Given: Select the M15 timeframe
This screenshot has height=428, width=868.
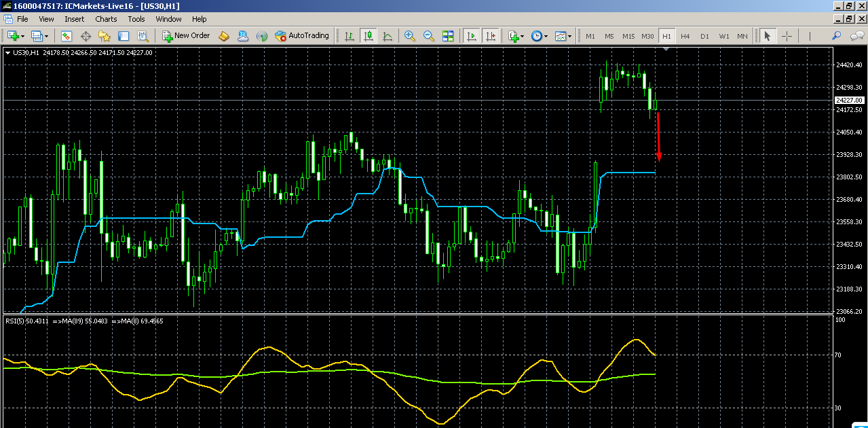Looking at the screenshot, I should 628,36.
